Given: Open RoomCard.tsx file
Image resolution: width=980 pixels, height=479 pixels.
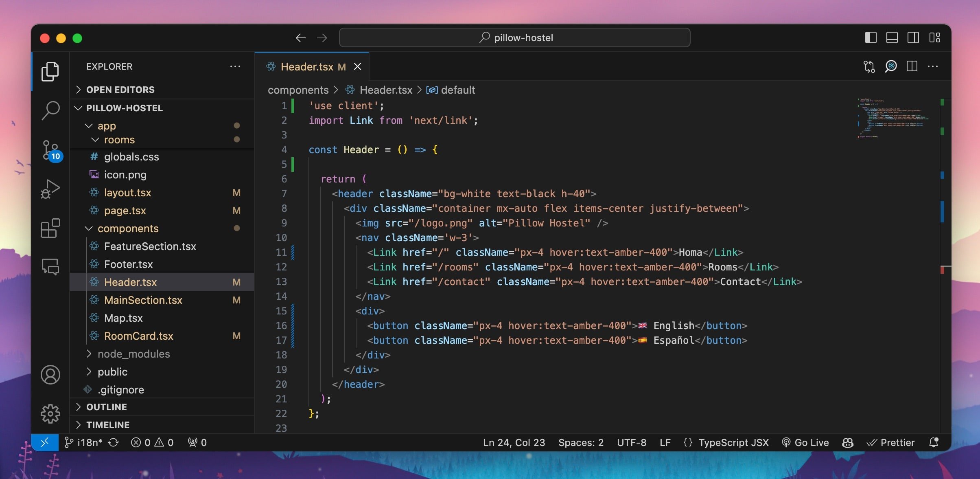Looking at the screenshot, I should click(162, 336).
